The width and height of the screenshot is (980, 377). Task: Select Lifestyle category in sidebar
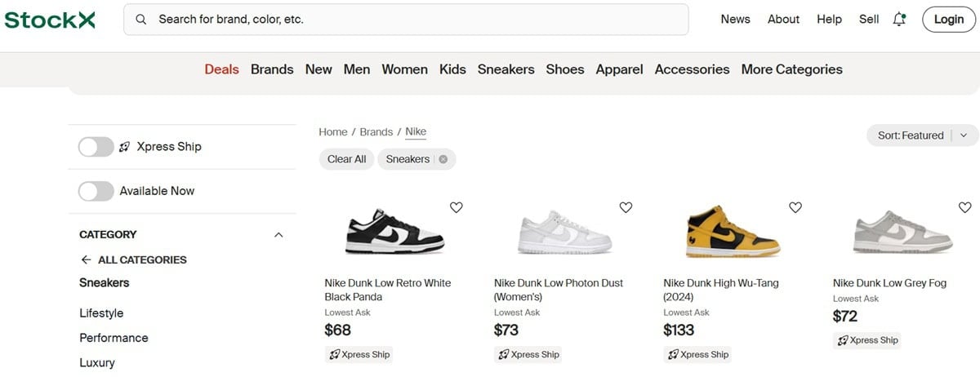pos(101,313)
